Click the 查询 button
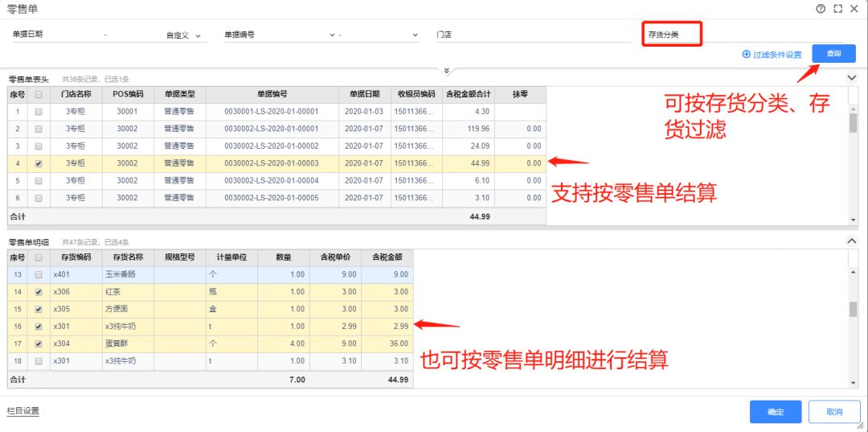Viewport: 868px width, 432px height. coord(833,54)
